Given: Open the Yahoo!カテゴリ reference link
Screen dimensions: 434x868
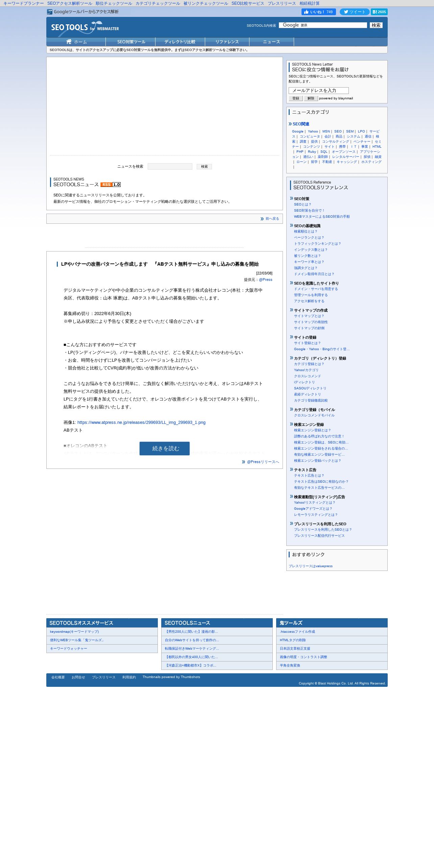Looking at the screenshot, I should tap(306, 370).
